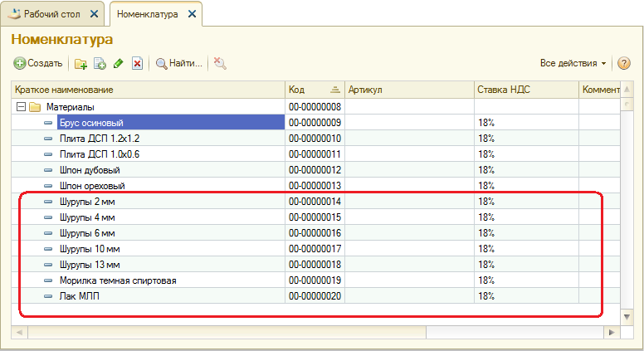The width and height of the screenshot is (644, 351).
Task: Collapse the Материалы folder tree node
Action: coord(21,107)
